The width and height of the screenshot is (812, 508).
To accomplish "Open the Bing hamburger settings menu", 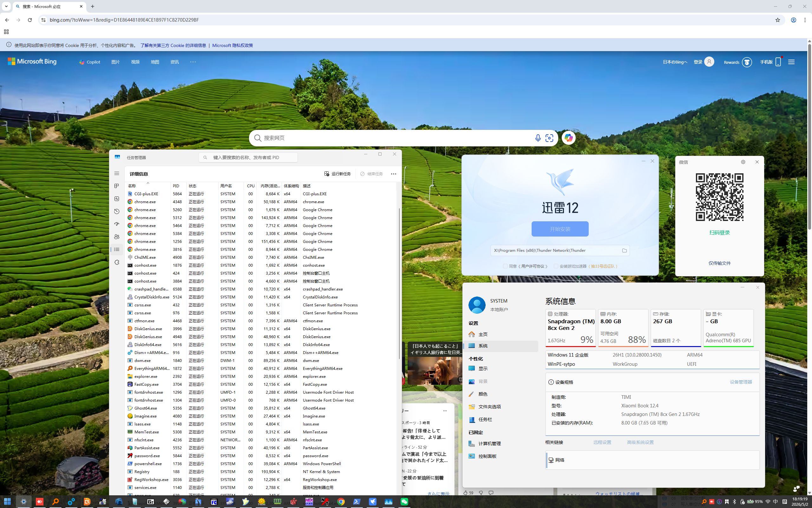I will click(791, 62).
